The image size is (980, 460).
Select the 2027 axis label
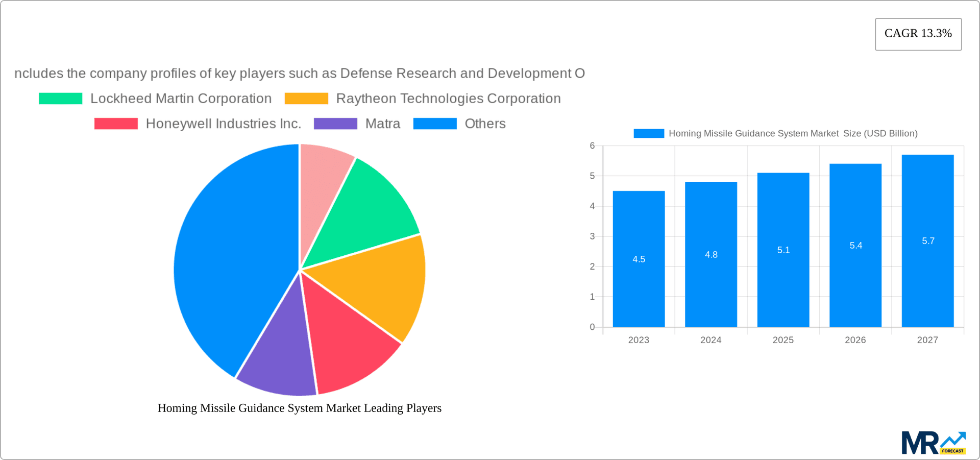click(928, 340)
